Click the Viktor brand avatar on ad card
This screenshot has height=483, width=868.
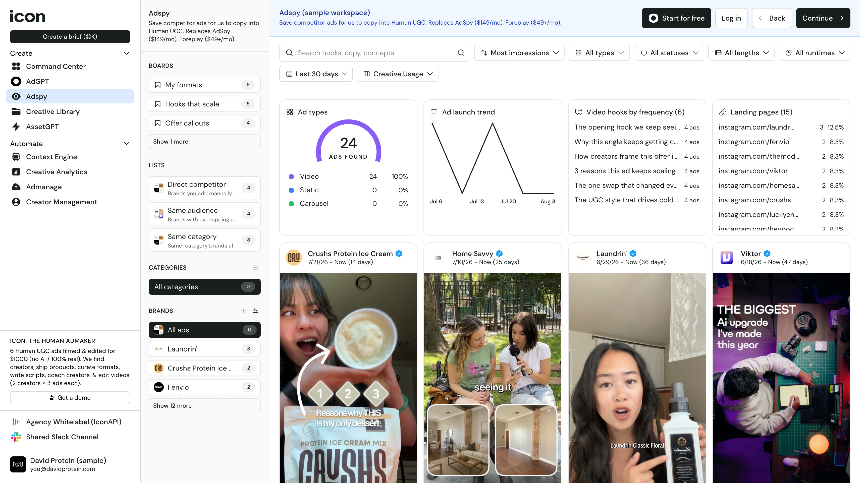727,258
